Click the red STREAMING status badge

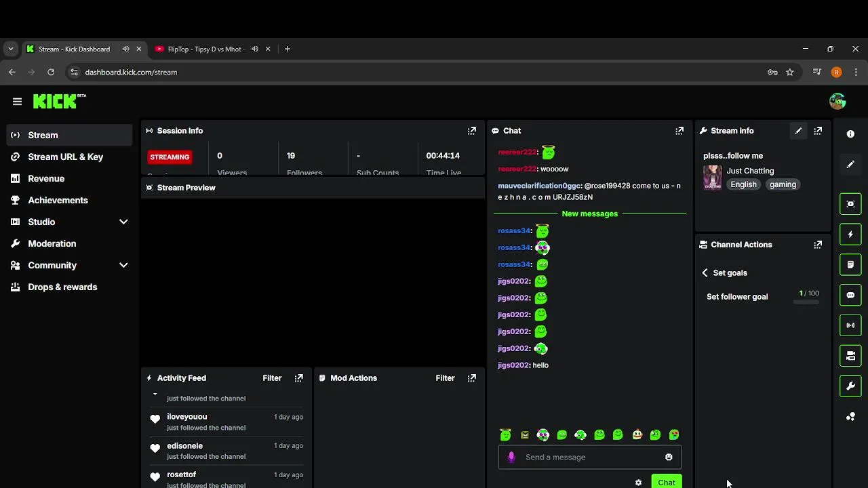pos(170,157)
